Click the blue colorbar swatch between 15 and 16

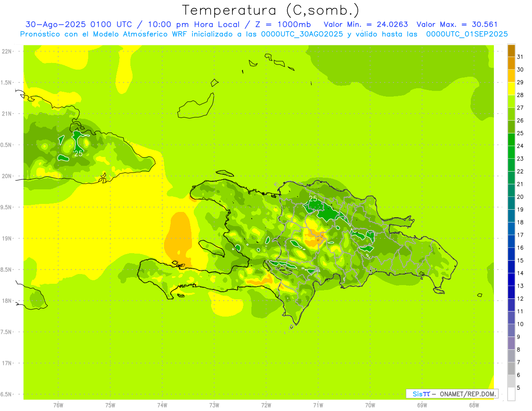[x=511, y=254]
